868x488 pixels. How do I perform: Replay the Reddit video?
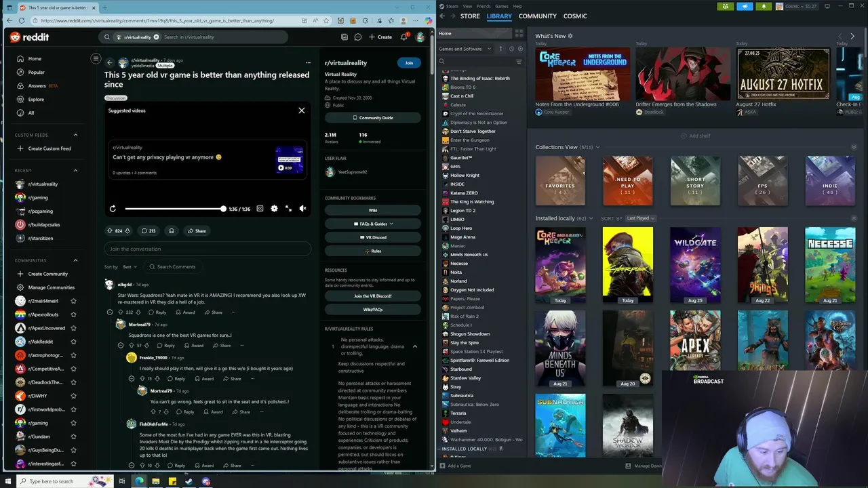click(113, 209)
